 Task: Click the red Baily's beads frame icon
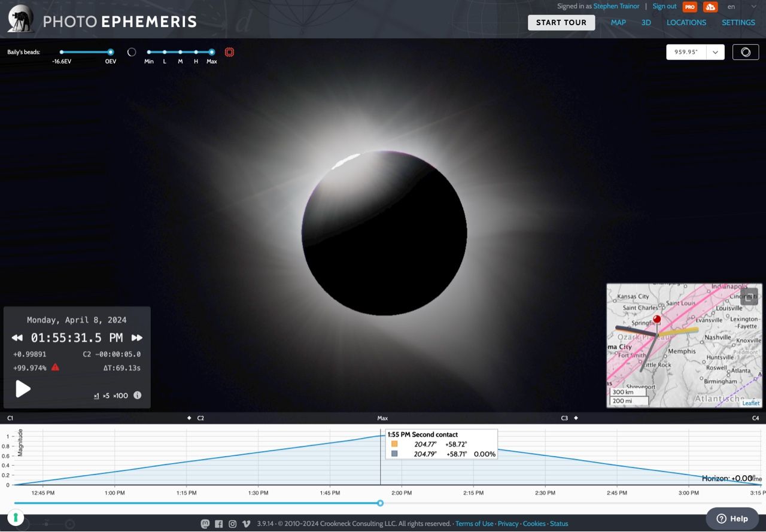(229, 52)
